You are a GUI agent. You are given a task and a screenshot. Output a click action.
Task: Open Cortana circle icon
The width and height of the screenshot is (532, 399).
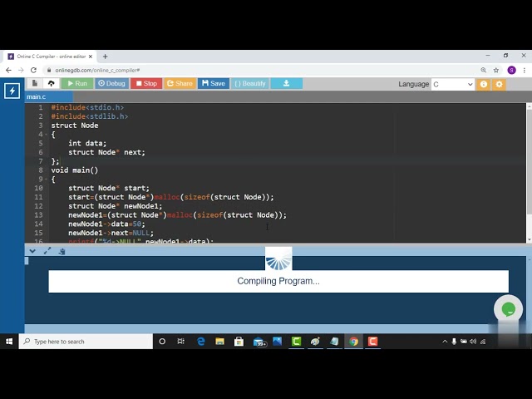[x=162, y=342]
